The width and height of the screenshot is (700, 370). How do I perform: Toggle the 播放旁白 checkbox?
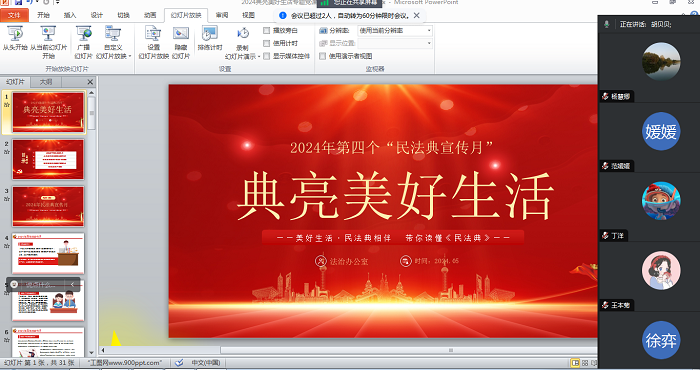(x=267, y=30)
